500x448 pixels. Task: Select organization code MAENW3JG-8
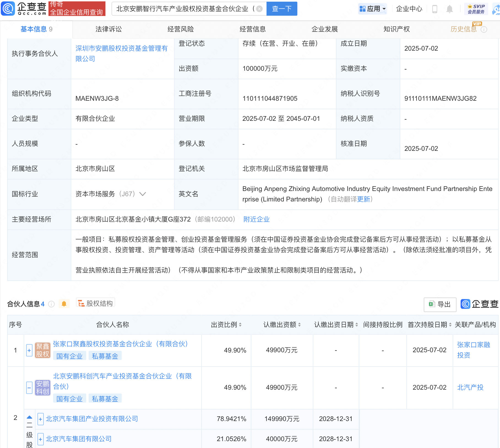click(97, 99)
